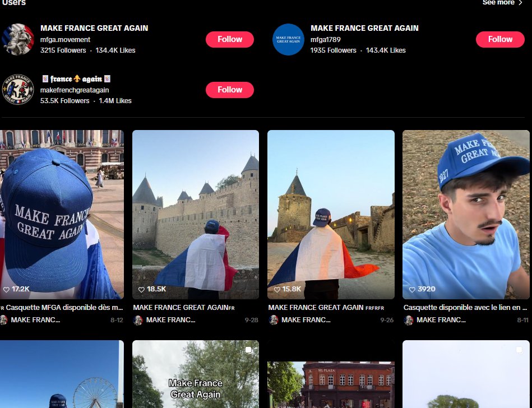Image resolution: width=532 pixels, height=408 pixels.
Task: Open author name on 9-26 video
Action: [x=306, y=320]
